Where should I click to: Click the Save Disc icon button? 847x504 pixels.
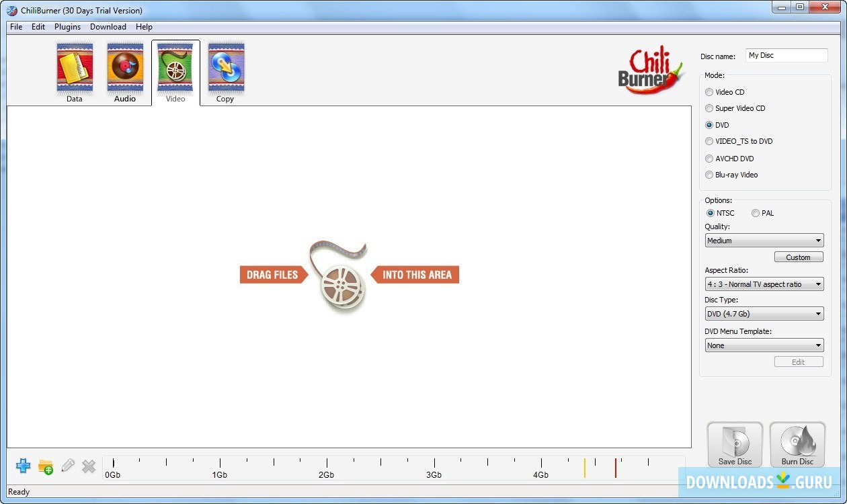pos(735,444)
